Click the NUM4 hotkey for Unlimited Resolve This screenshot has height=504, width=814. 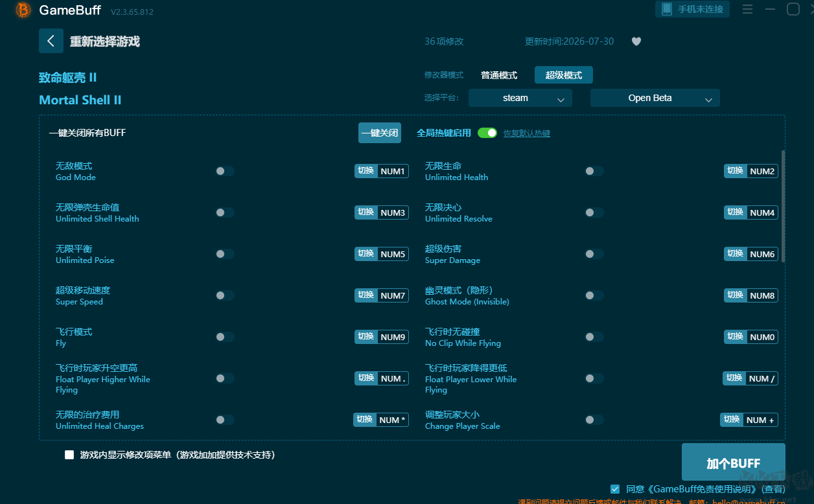(751, 212)
